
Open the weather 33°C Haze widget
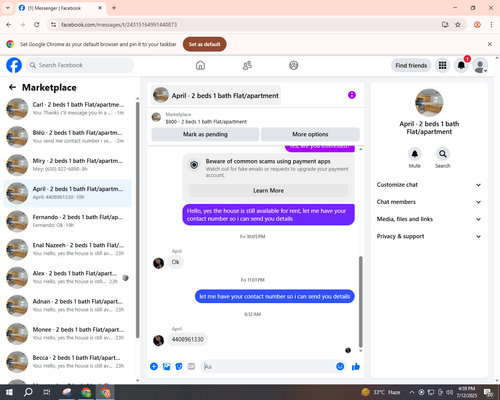(381, 392)
